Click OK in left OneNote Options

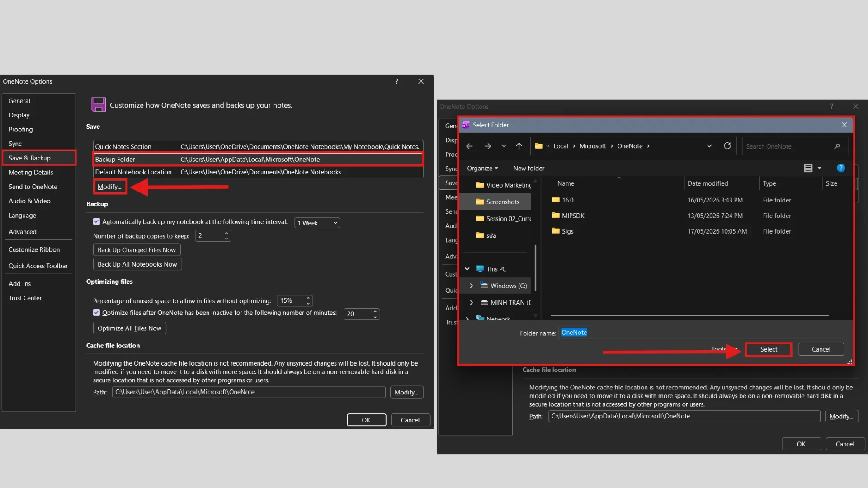point(366,420)
